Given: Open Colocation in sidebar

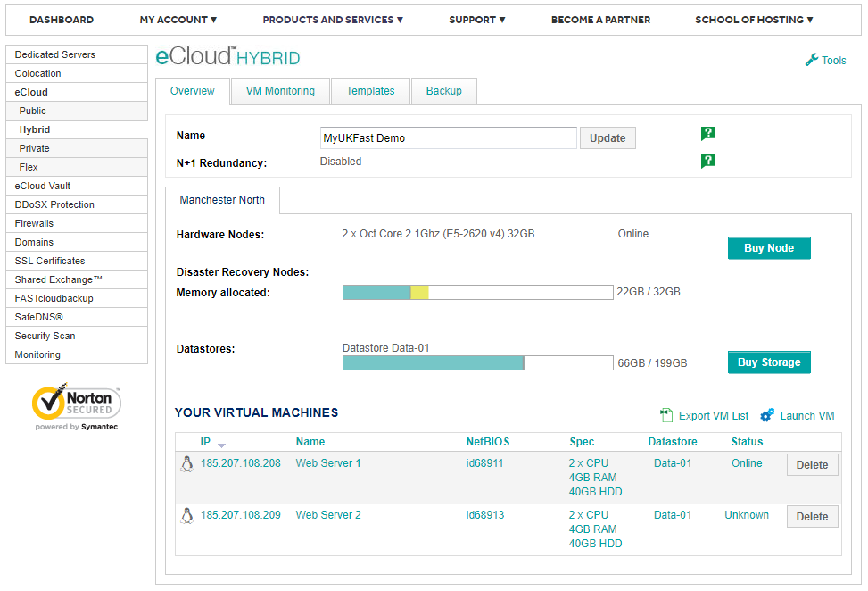Looking at the screenshot, I should click(x=77, y=73).
